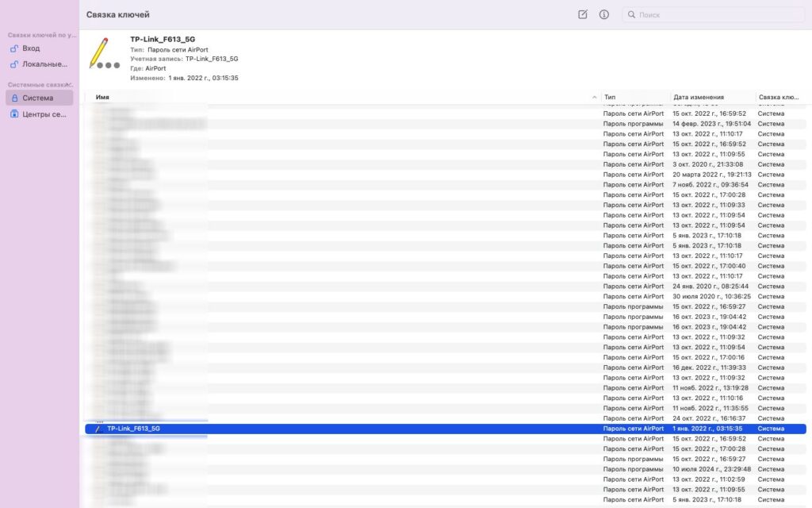Click Система cell in the 16 дек. 2022 row
812x508 pixels.
[771, 368]
